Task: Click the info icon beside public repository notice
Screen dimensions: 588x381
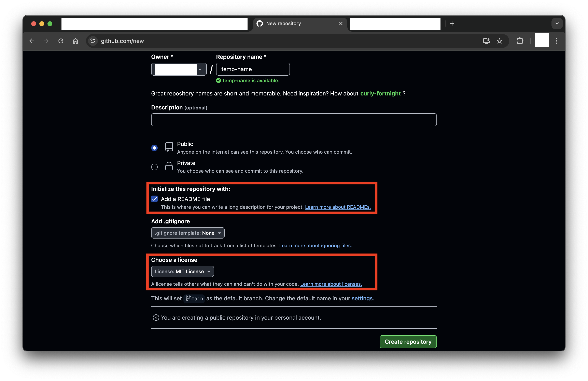Action: 156,318
